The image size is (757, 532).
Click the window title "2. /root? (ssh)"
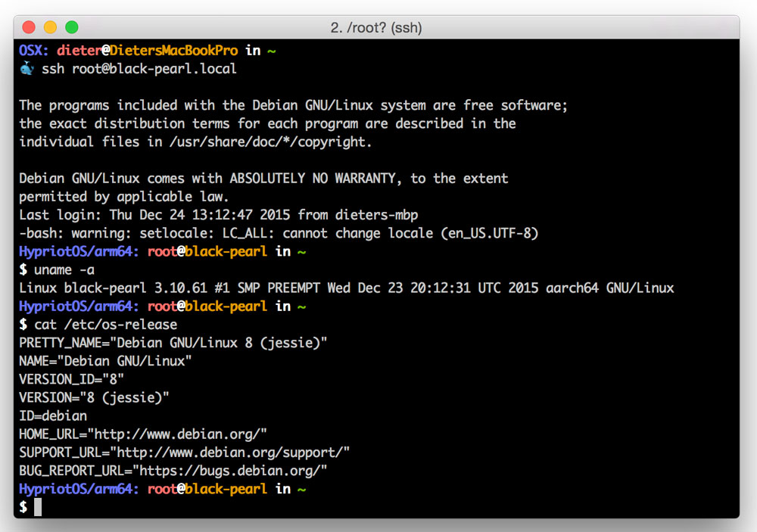pyautogui.click(x=376, y=28)
